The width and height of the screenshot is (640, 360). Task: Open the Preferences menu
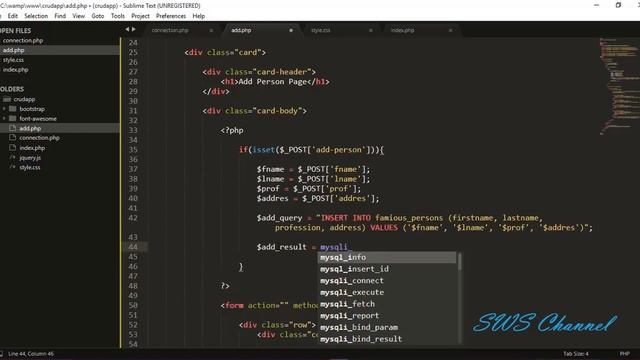(171, 16)
